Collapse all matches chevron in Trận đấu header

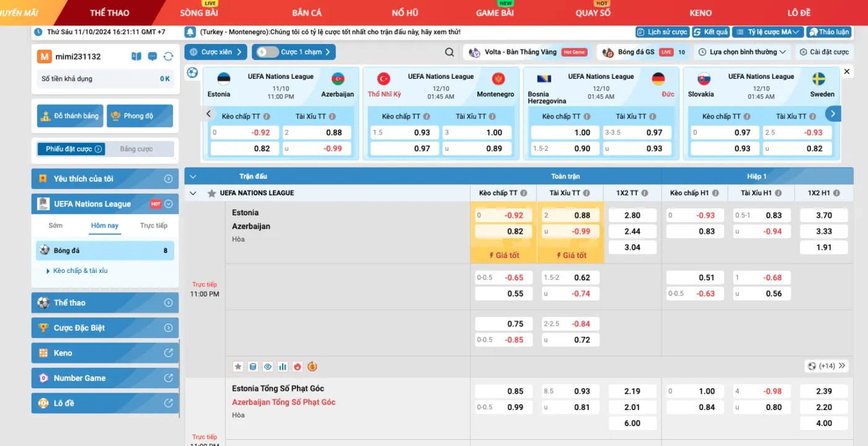point(193,176)
